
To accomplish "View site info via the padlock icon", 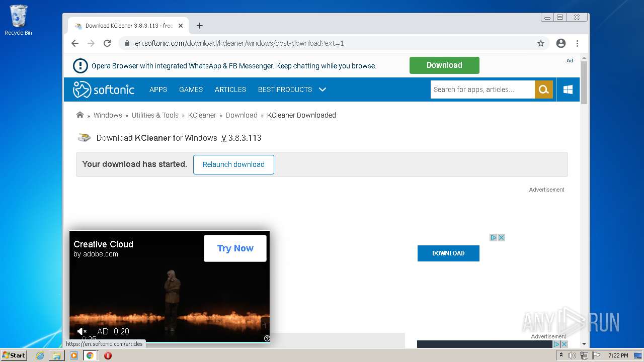I will [x=127, y=43].
